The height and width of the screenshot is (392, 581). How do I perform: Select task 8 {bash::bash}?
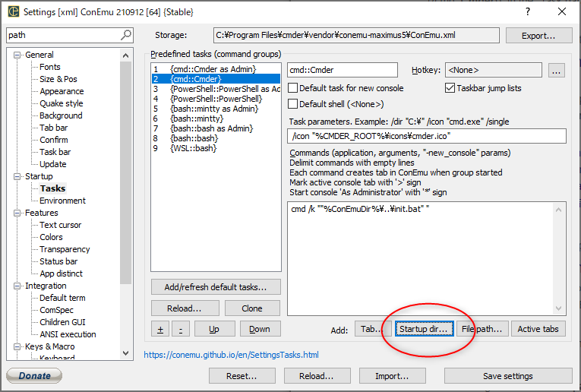pyautogui.click(x=216, y=138)
